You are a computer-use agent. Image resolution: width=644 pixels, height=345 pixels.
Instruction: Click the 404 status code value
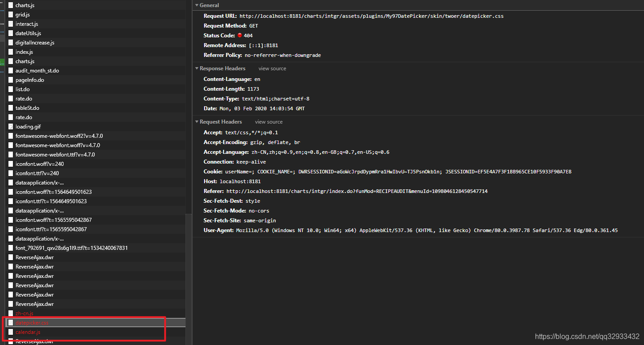pos(248,36)
